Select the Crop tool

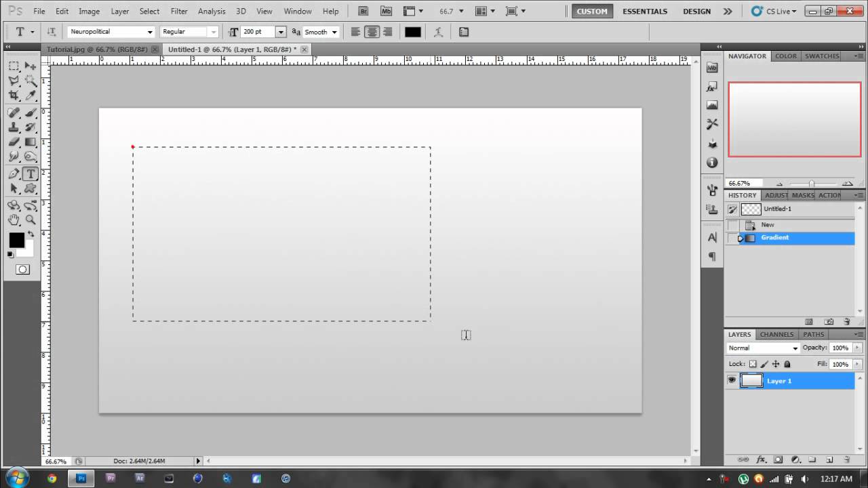coord(14,96)
